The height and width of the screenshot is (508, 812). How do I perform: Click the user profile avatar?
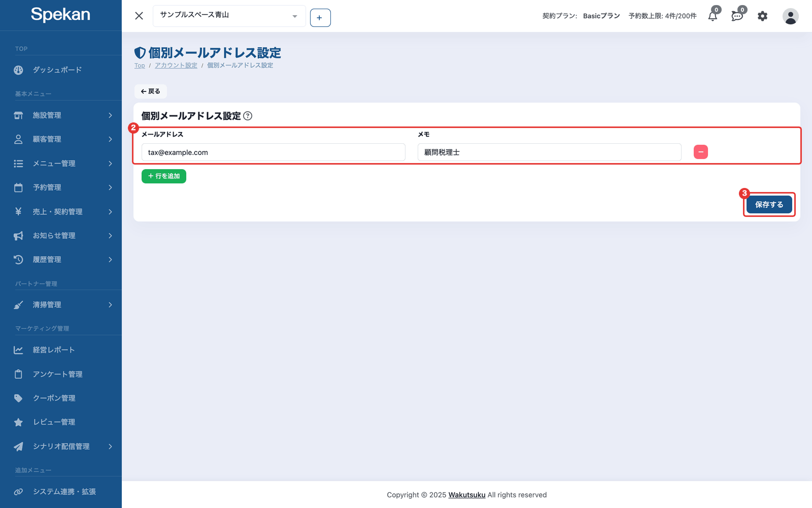point(790,16)
